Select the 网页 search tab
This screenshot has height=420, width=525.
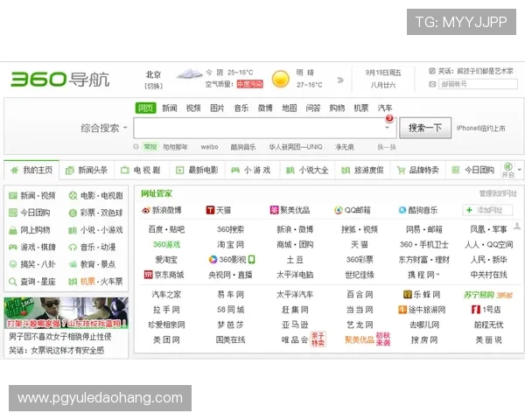click(145, 108)
